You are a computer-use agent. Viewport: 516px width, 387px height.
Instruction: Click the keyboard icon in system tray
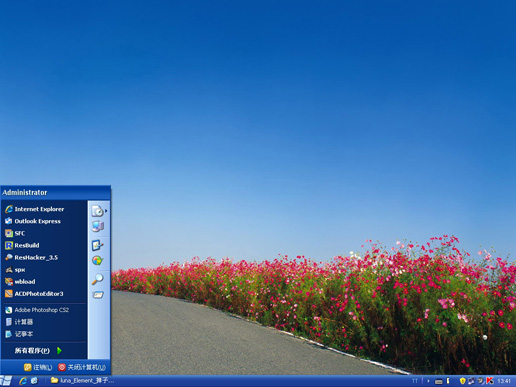pyautogui.click(x=439, y=381)
